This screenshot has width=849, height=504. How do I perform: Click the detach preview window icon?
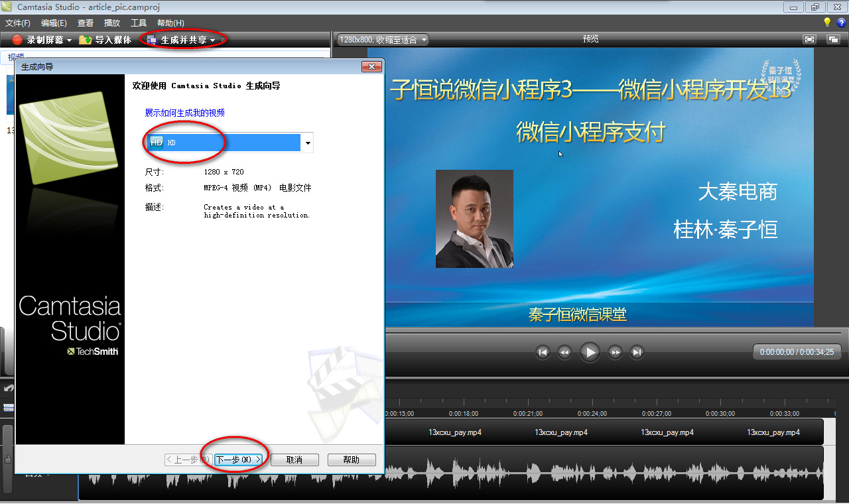(833, 39)
